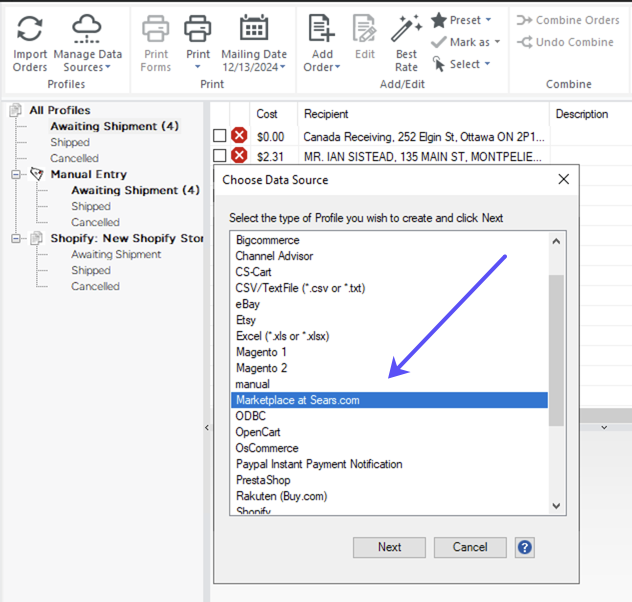Click the All Profiles tree icon
This screenshot has height=602, width=632.
16,110
